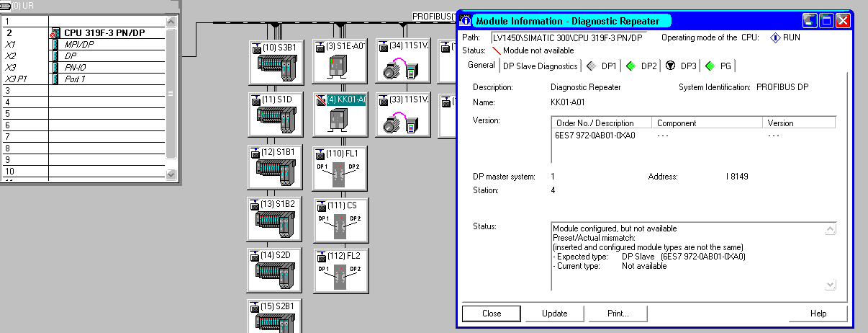Open the DP1 tab
The image size is (868, 333).
pyautogui.click(x=602, y=66)
